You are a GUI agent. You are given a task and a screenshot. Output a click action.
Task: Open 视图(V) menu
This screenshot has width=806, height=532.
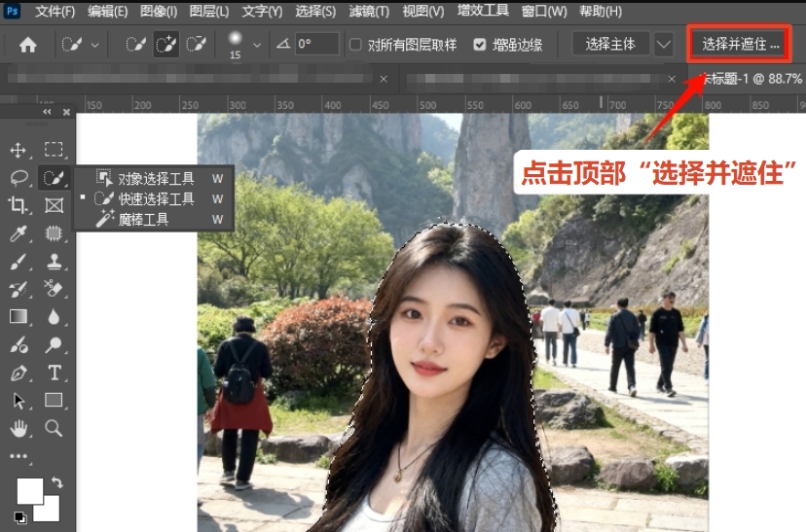[423, 11]
